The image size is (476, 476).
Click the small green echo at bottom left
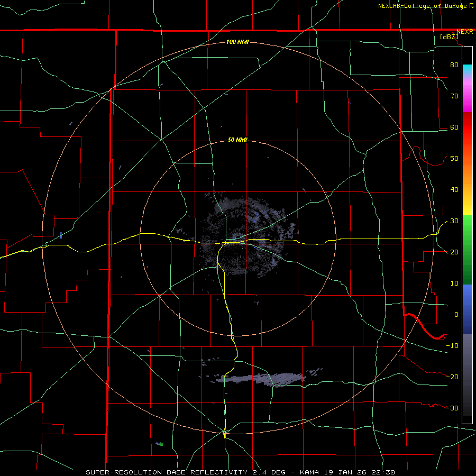[x=161, y=444]
